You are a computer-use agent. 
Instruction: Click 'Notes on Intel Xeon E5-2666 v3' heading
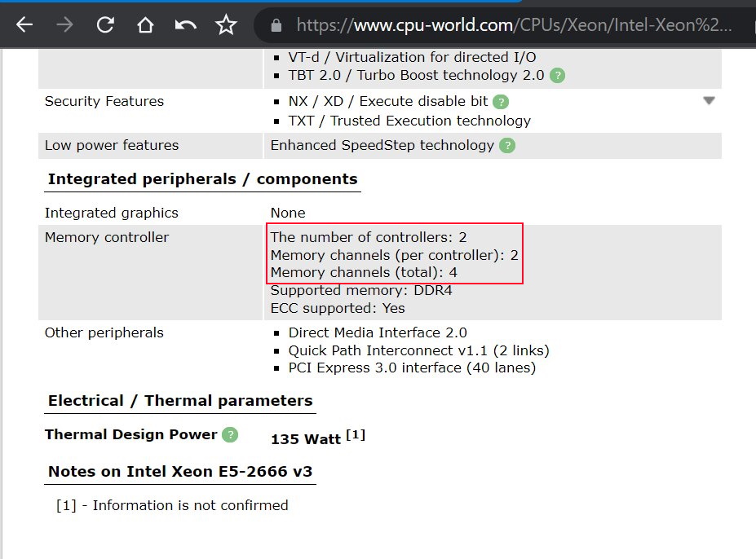[180, 471]
